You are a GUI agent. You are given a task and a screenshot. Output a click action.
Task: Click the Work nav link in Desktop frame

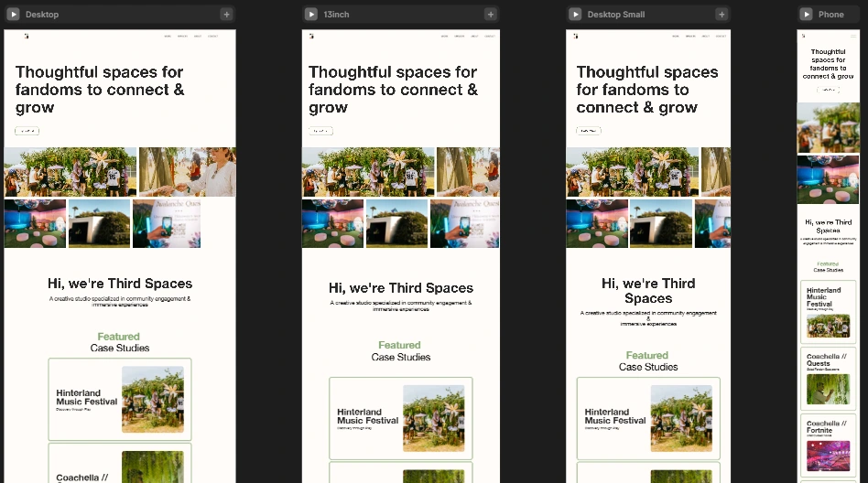[x=168, y=36]
